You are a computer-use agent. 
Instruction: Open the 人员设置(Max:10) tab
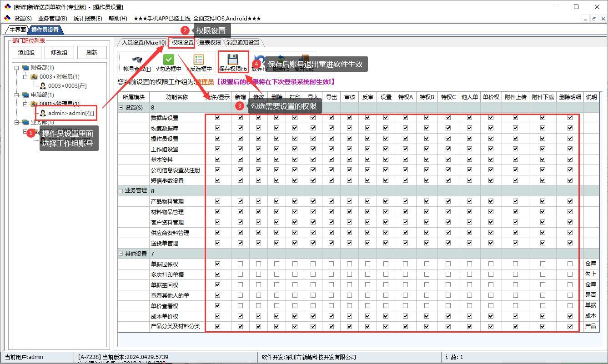pyautogui.click(x=144, y=42)
